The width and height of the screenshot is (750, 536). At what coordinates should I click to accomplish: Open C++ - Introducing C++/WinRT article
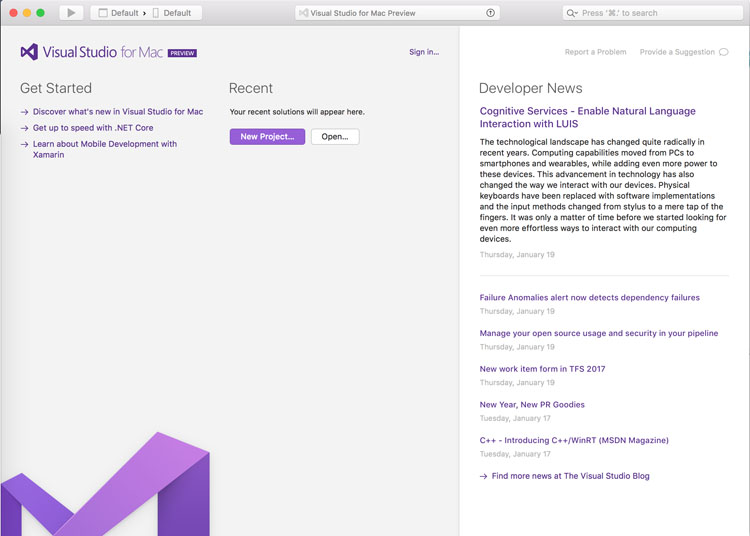click(x=574, y=440)
